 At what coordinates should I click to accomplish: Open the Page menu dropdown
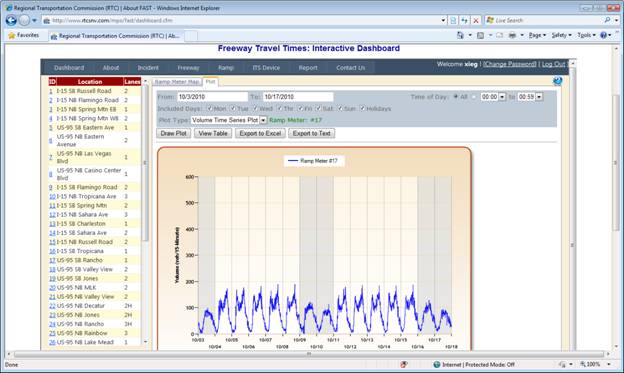(x=537, y=35)
